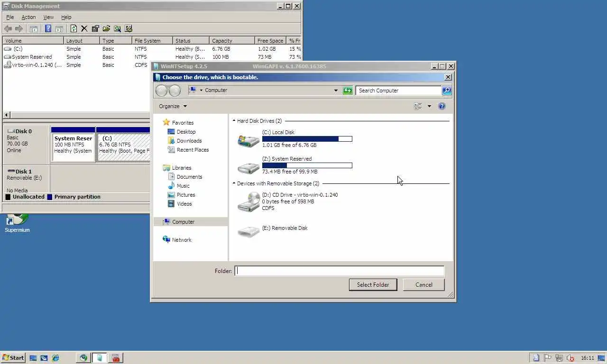Open the blue Help icon in Disk Management

click(x=48, y=29)
